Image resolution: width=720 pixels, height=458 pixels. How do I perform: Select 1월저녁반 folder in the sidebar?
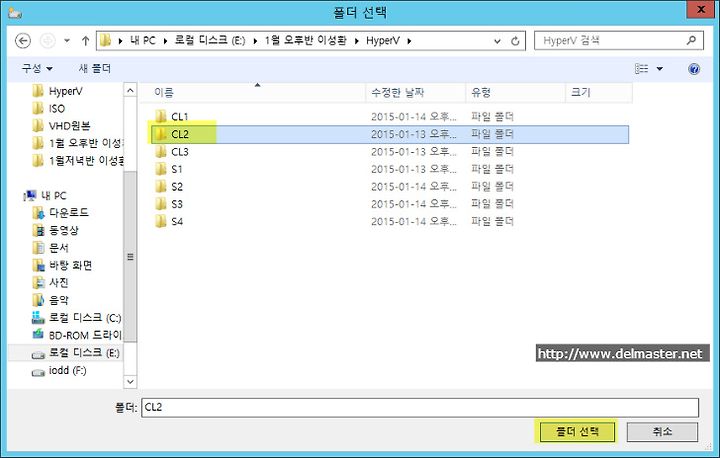77,161
